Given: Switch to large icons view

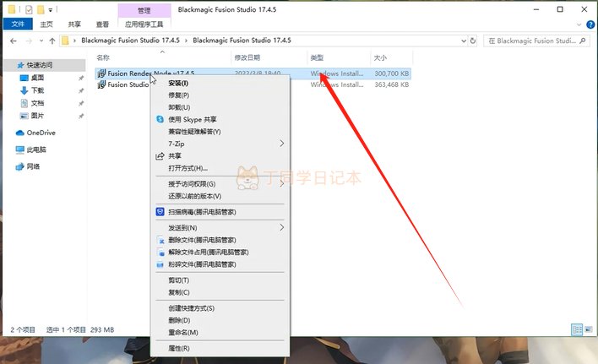Looking at the screenshot, I should tap(589, 329).
